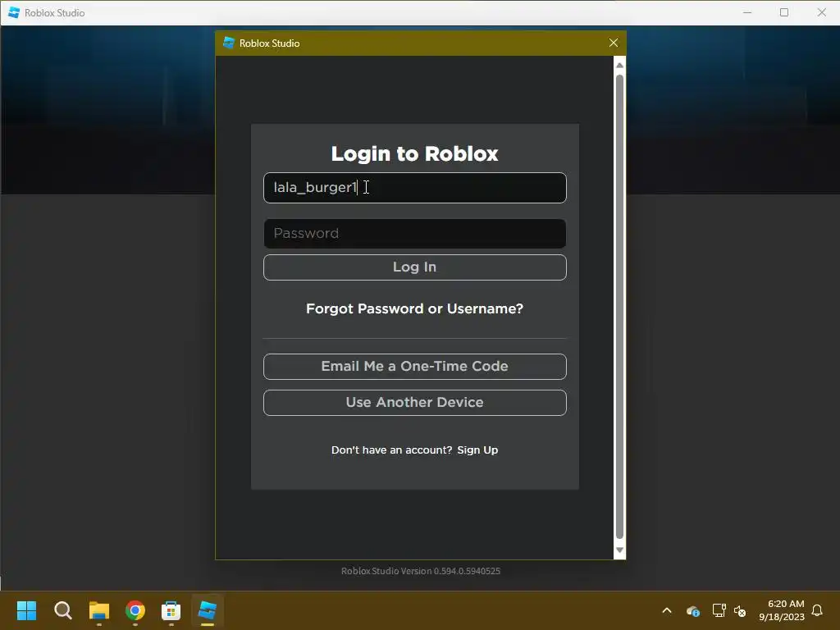Select Roblox Studio taskbar icon

coord(208,610)
